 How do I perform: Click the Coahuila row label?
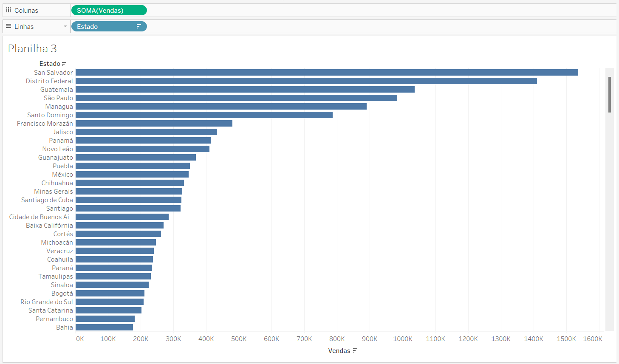(60, 260)
